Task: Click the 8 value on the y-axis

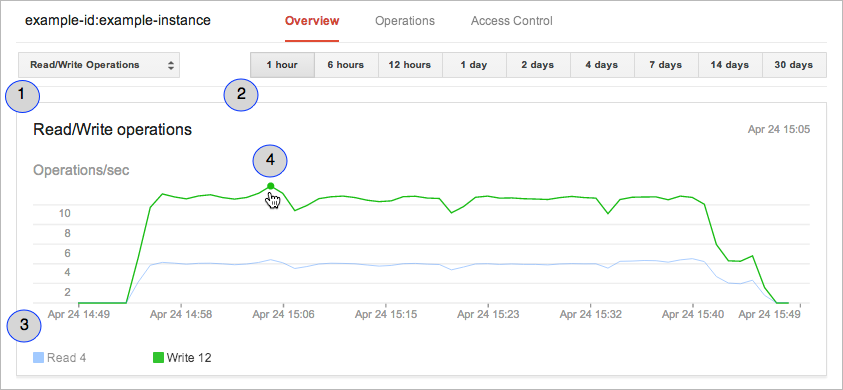Action: tap(67, 233)
